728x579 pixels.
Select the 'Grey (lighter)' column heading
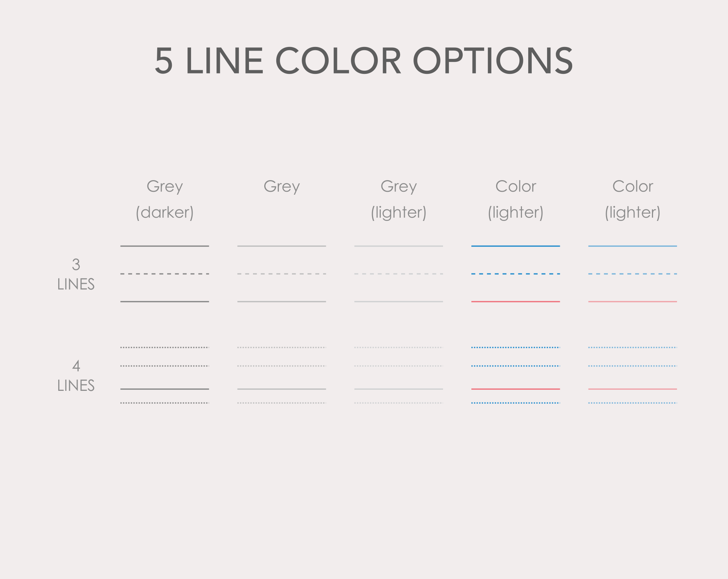(399, 199)
